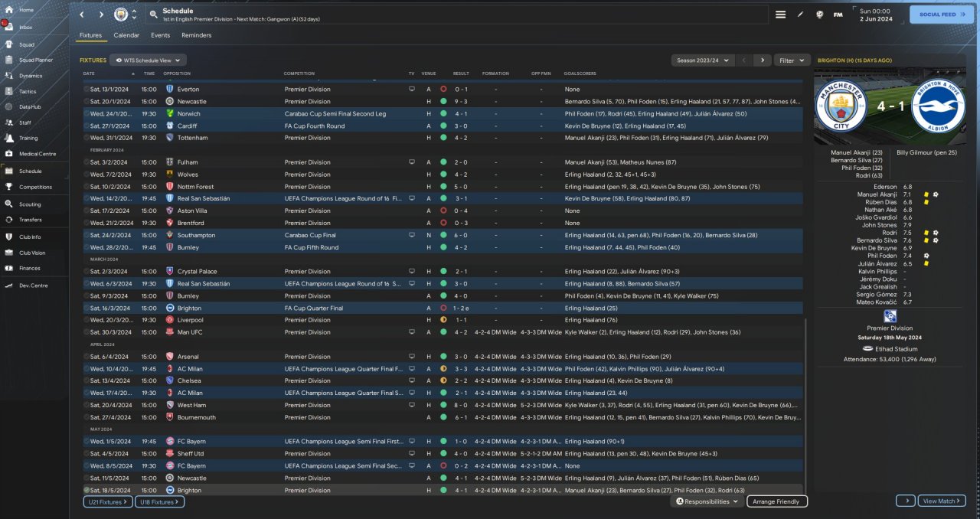Click the search magnifier icon
Screen dimensions: 980x519
(153, 15)
